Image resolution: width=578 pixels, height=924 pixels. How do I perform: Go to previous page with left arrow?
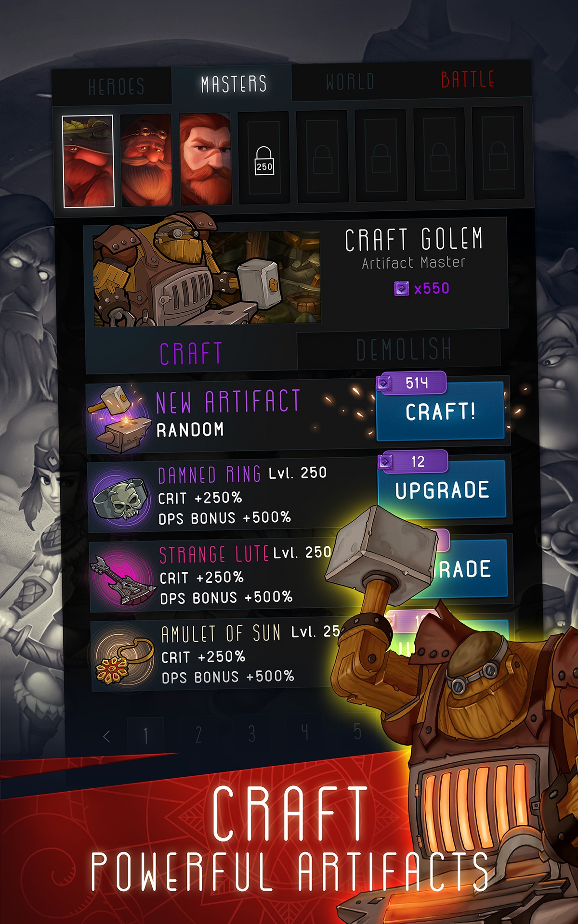point(107,736)
